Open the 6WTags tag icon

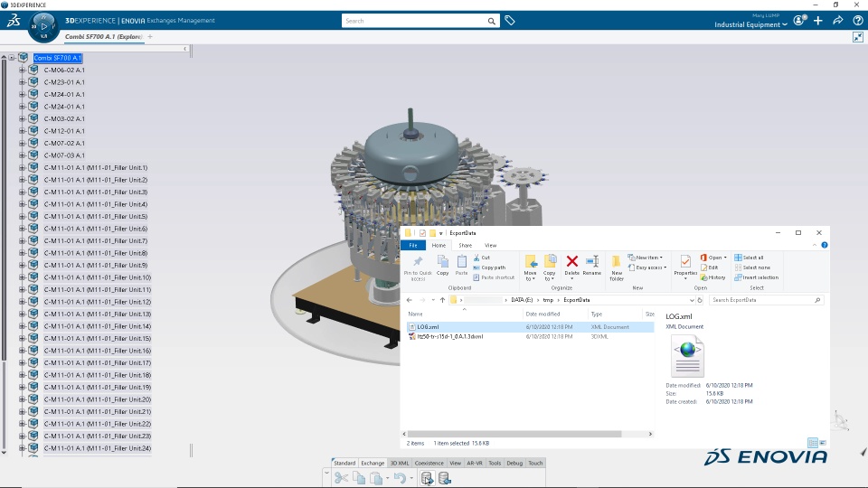(x=510, y=21)
